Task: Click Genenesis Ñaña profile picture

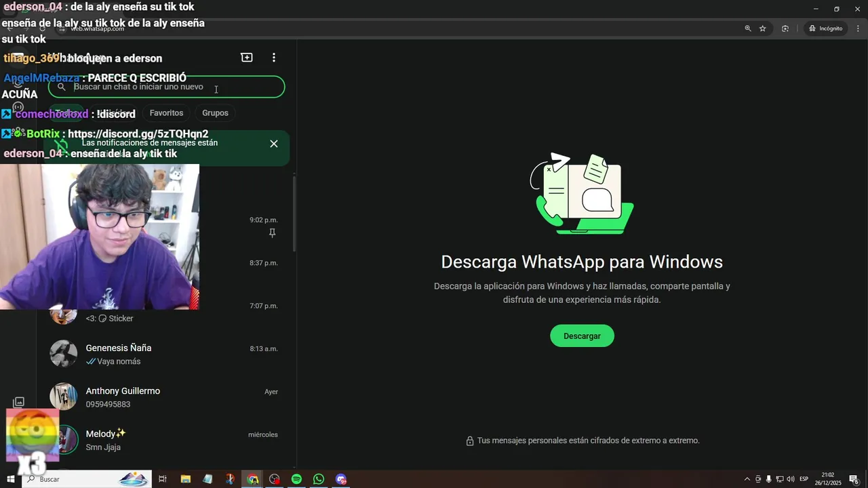Action: point(64,354)
